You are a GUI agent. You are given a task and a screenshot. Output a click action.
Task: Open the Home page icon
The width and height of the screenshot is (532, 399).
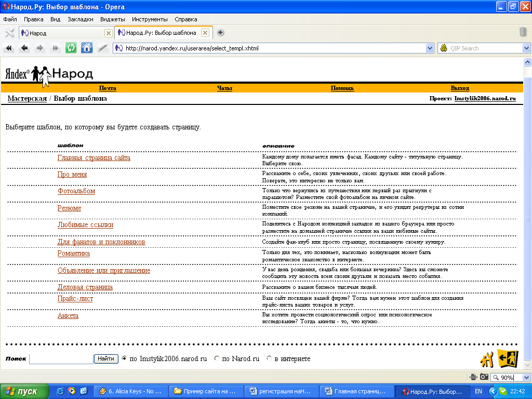(87, 48)
